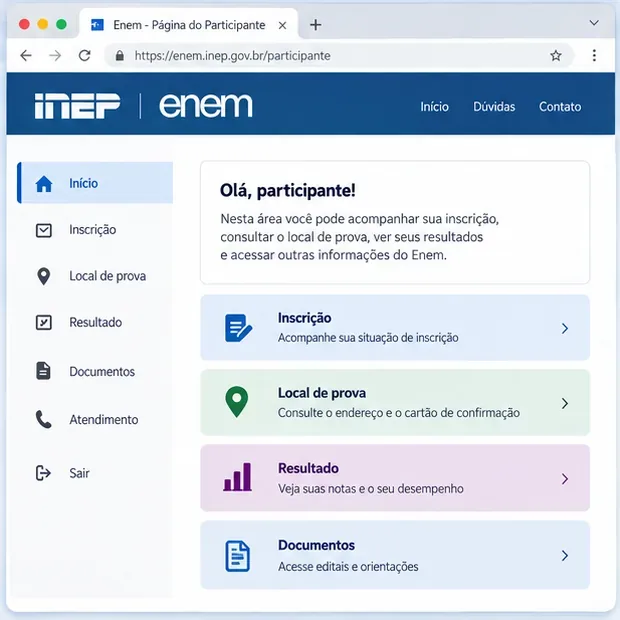
Task: Click the Inscrição card edit-document icon
Action: point(238,328)
